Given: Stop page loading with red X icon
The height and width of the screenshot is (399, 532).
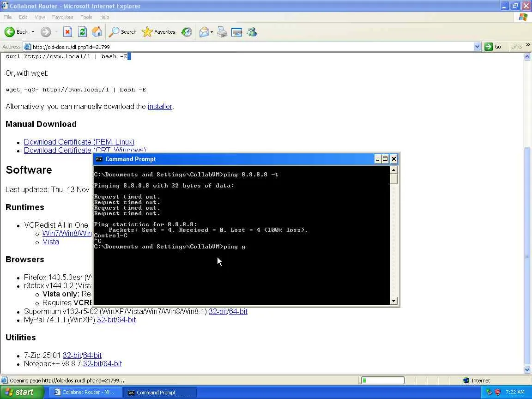Looking at the screenshot, I should point(67,32).
